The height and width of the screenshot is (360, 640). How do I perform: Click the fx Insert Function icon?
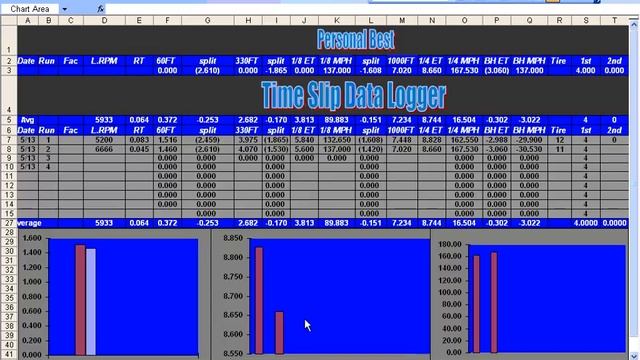(x=100, y=9)
